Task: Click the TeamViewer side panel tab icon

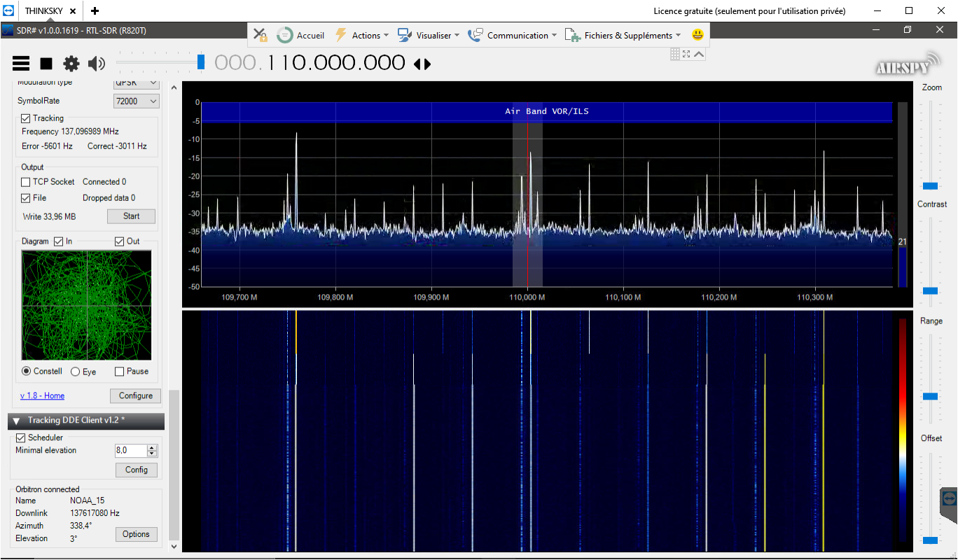Action: pyautogui.click(x=950, y=498)
